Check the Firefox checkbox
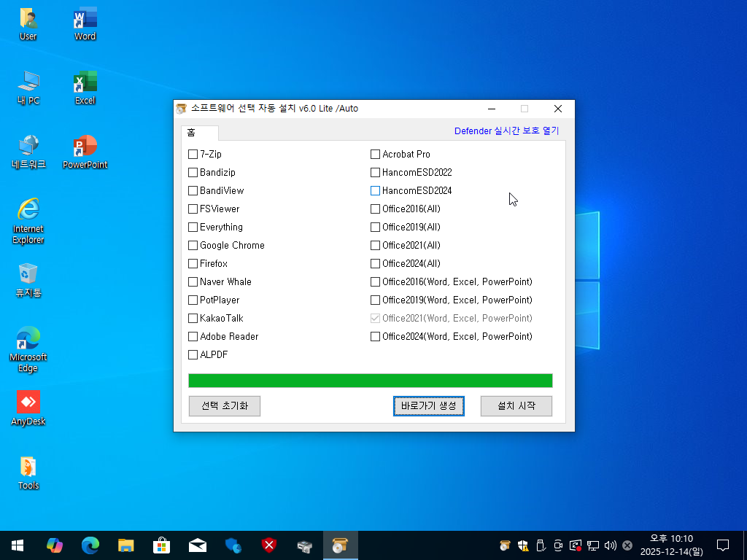The width and height of the screenshot is (747, 560). click(193, 263)
